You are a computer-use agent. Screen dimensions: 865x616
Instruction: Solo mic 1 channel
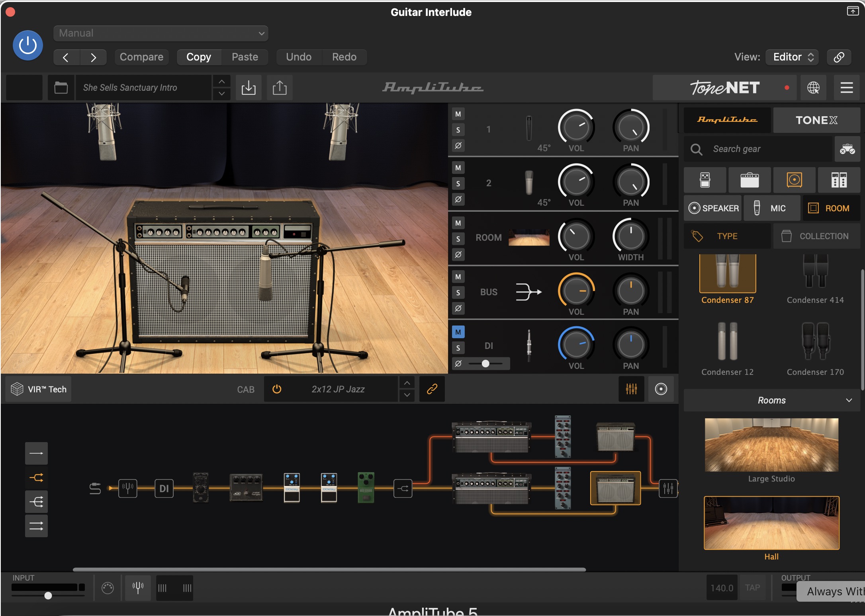click(458, 130)
